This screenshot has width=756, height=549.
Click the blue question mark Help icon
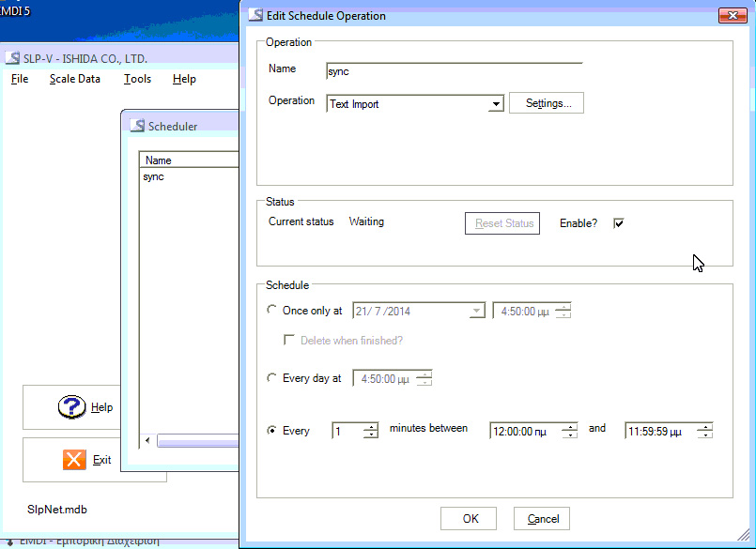tap(72, 407)
